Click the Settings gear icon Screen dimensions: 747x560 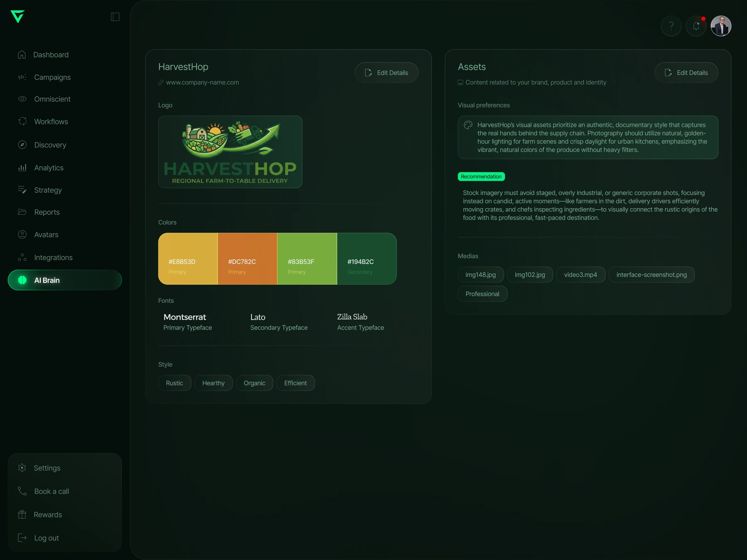[x=22, y=468]
